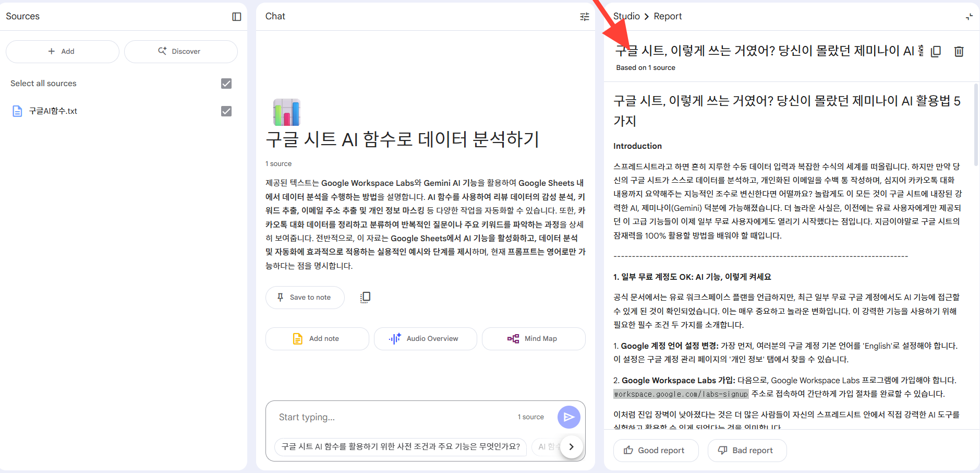Click the 1 source label under chat title

click(279, 164)
